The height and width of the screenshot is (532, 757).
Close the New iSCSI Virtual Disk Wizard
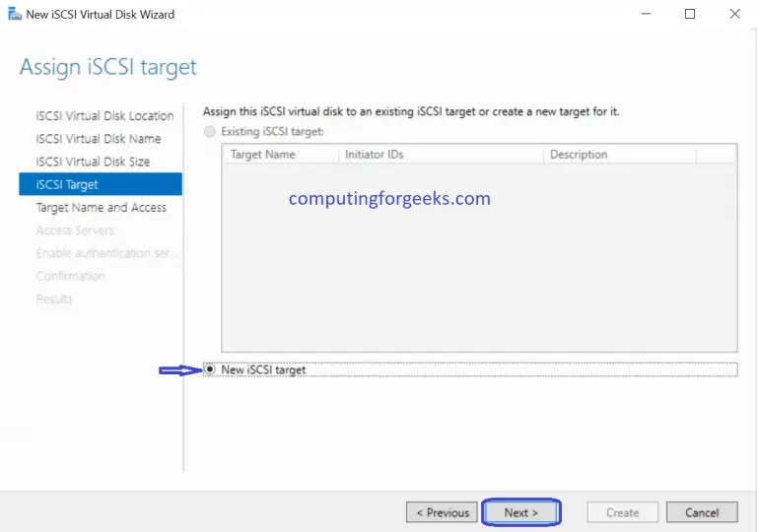click(734, 14)
